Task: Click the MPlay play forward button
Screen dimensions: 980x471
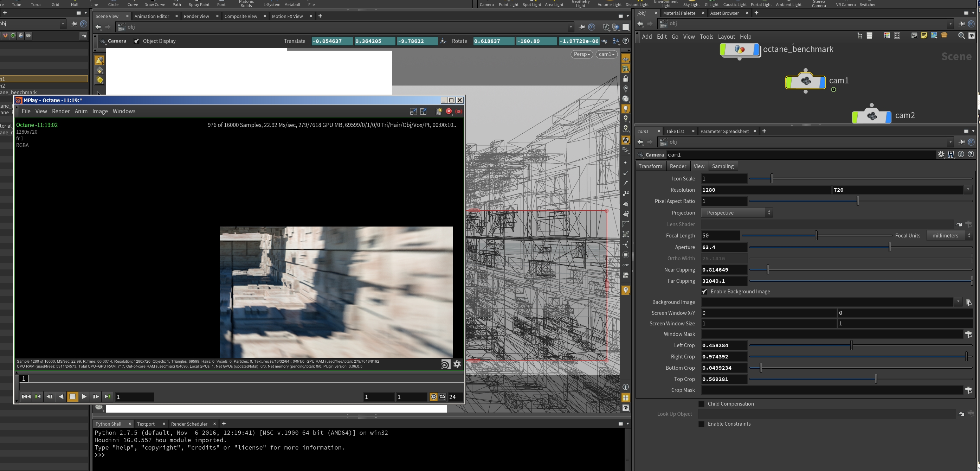Action: 84,396
